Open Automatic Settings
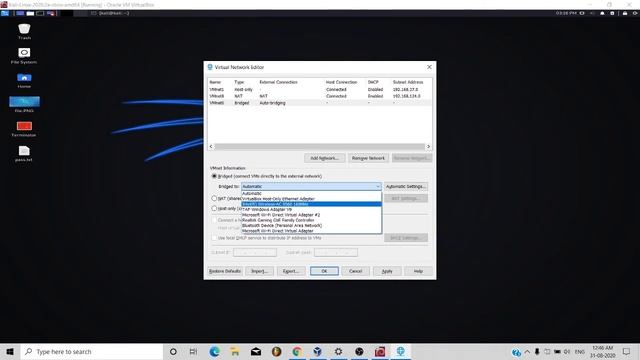Viewport: 640px width, 360px height. coord(406,186)
